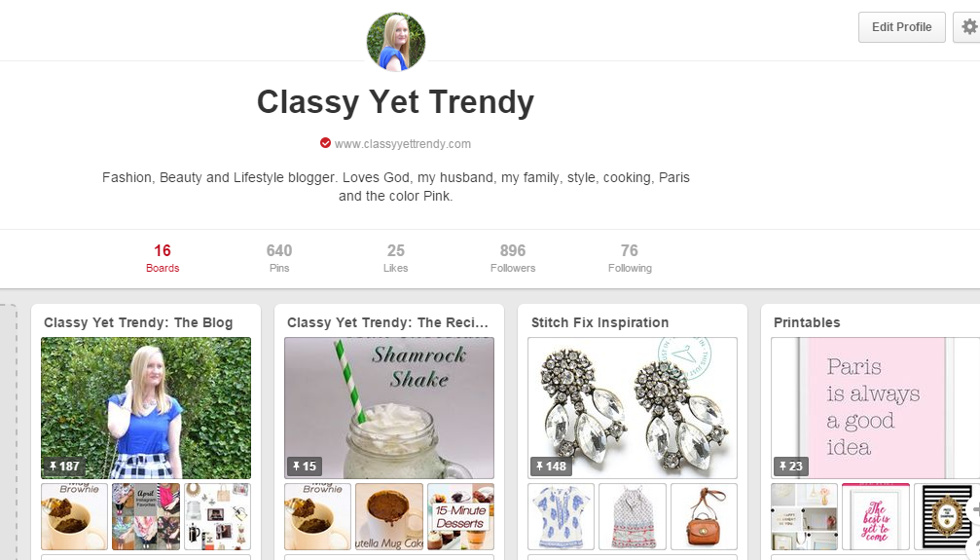The width and height of the screenshot is (980, 560).
Task: Open the Shamrock Shake board cover image
Action: pyautogui.click(x=389, y=408)
